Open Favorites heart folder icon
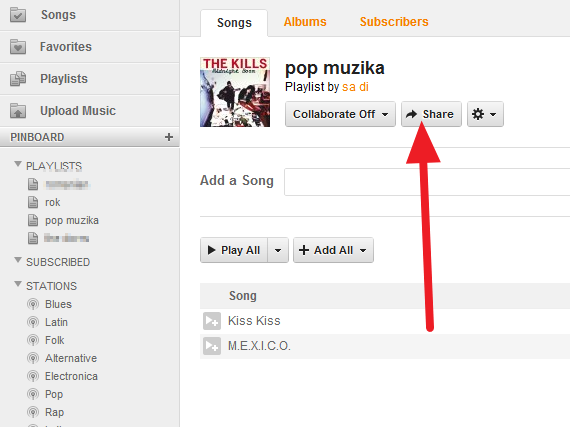Viewport: 570px width, 427px height. tap(18, 47)
